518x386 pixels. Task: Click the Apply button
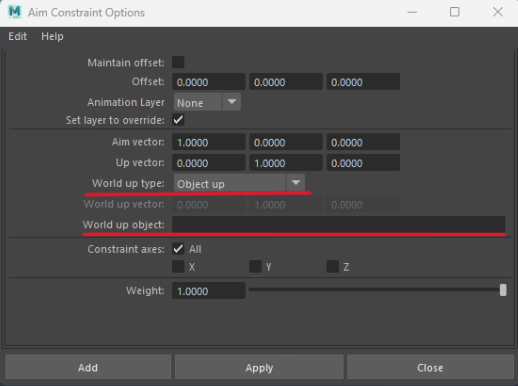coord(259,367)
